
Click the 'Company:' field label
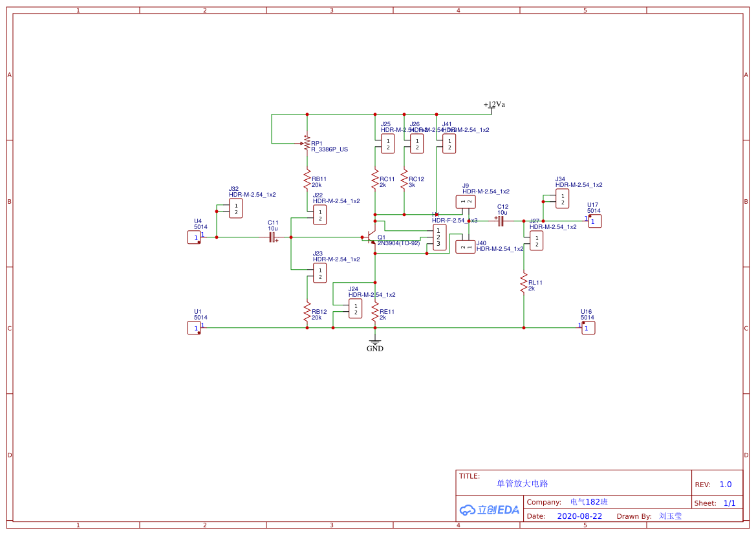[x=544, y=502]
